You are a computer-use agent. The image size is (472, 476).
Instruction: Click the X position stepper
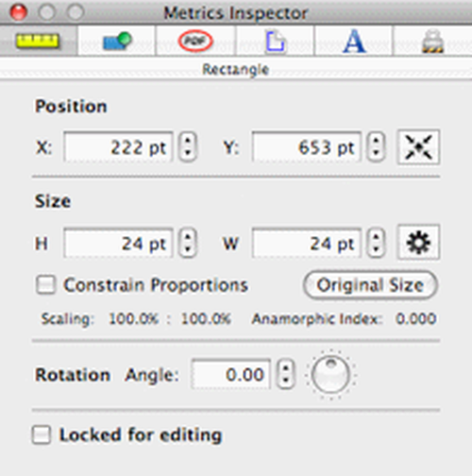coord(188,147)
